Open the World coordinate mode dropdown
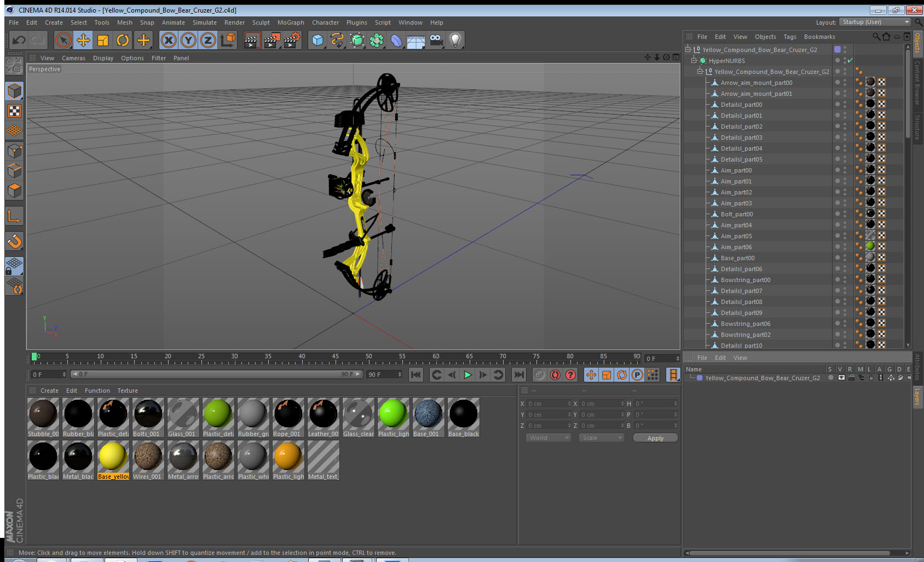 coord(548,438)
